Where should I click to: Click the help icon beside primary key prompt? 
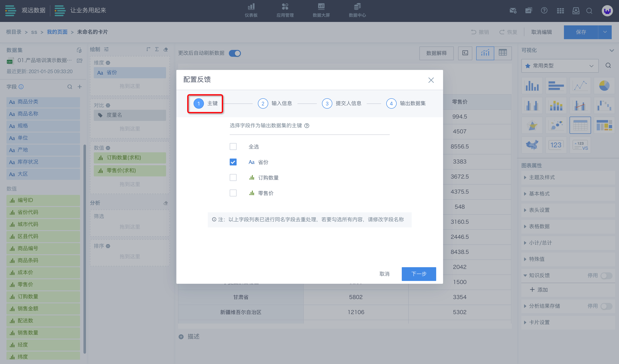(307, 126)
